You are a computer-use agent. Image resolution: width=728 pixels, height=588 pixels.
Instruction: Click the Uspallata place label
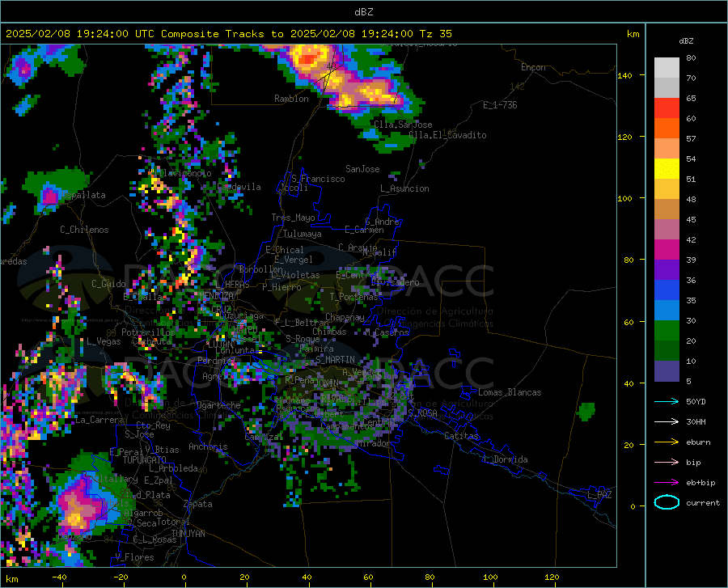tap(83, 196)
